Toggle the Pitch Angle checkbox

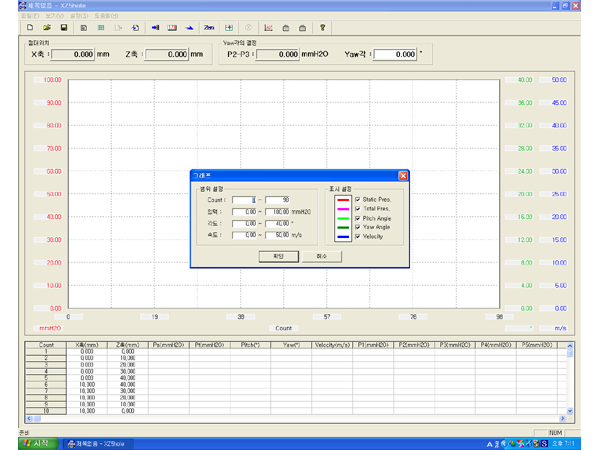[x=357, y=218]
